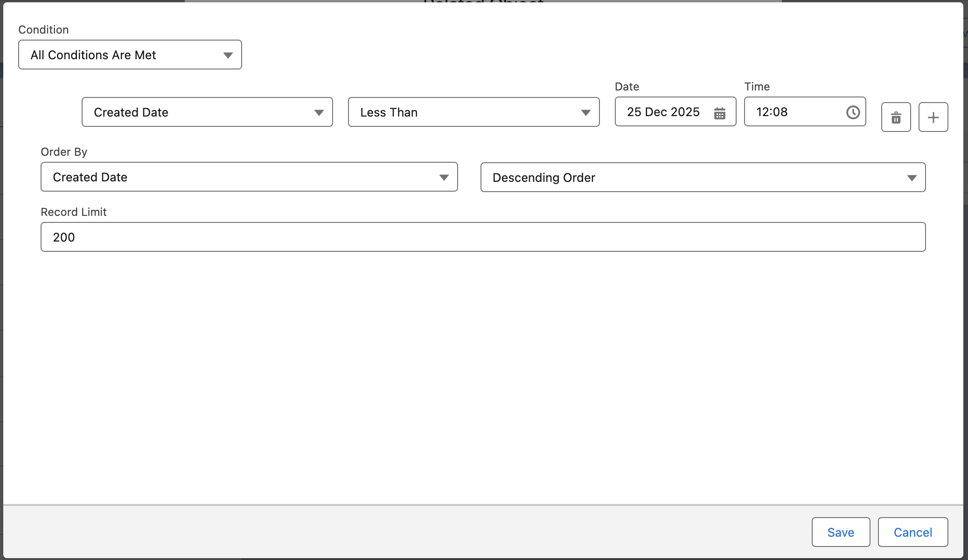Click the Order By label

(64, 152)
